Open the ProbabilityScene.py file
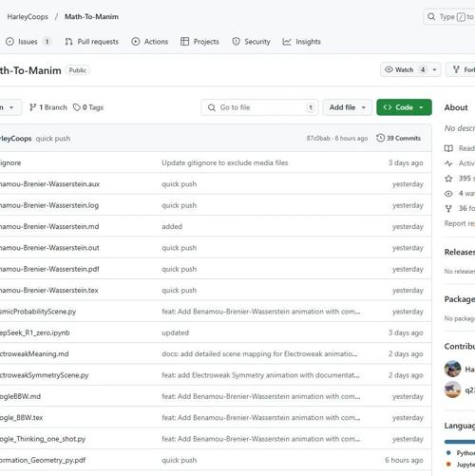The width and height of the screenshot is (475, 476). [x=38, y=312]
